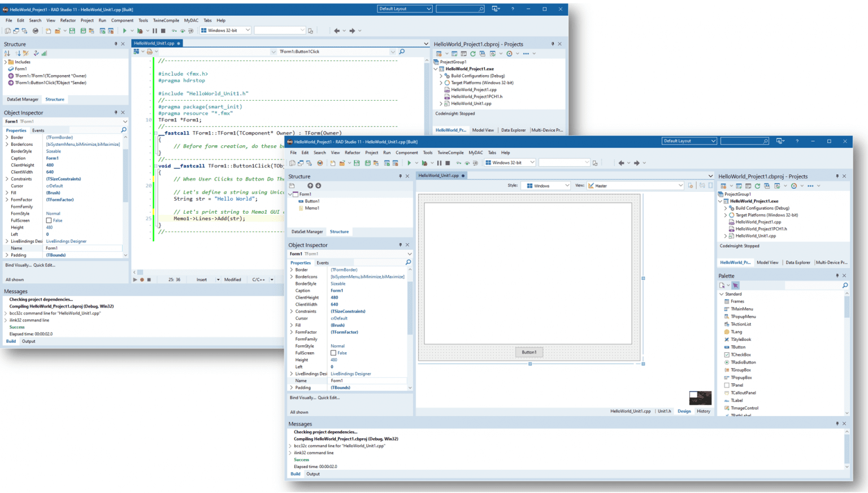Open the Refactor menu in front window

click(352, 153)
